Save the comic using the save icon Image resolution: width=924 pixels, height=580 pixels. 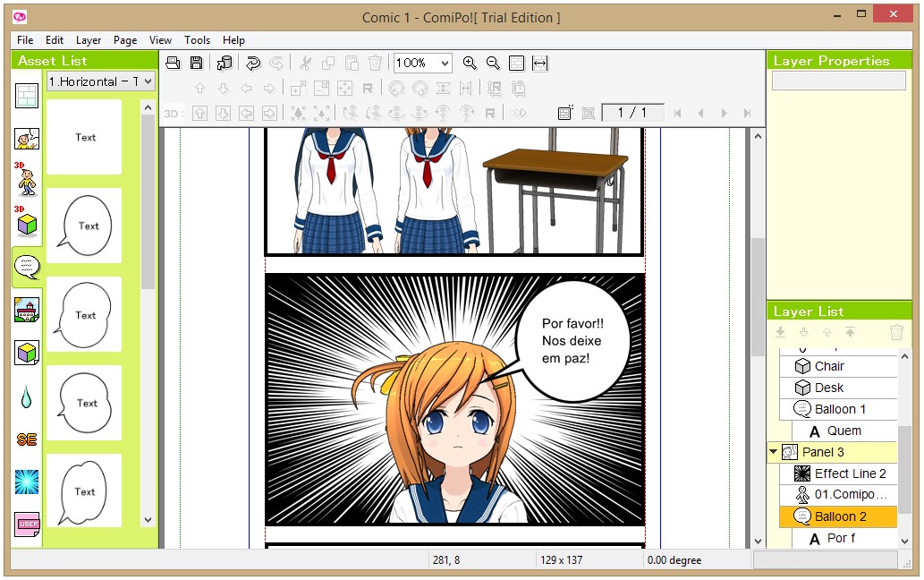click(x=196, y=63)
